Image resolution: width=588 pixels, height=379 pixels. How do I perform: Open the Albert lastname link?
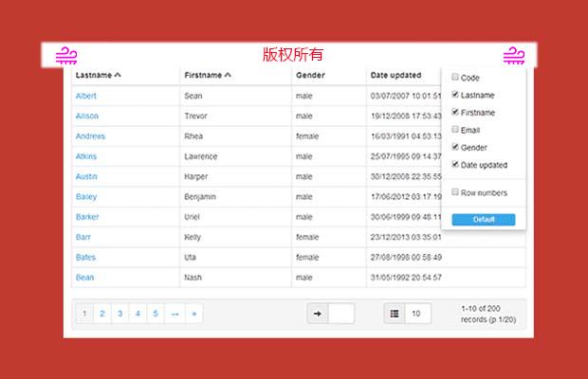tap(86, 96)
